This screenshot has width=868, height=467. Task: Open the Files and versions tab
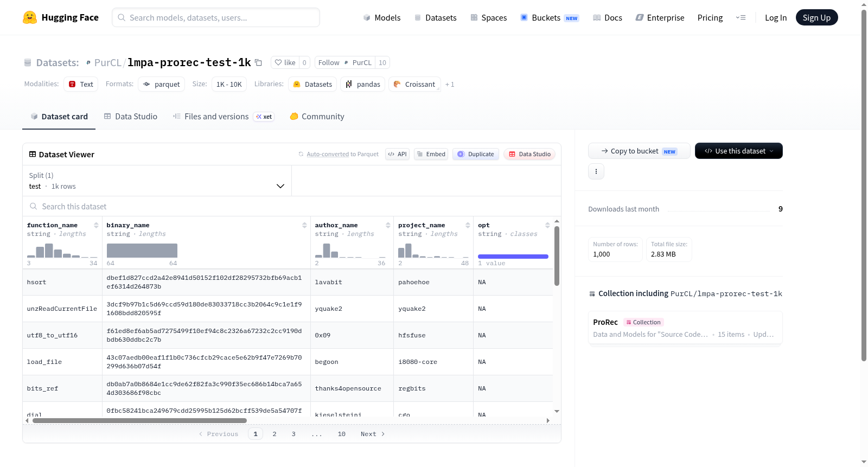click(x=224, y=117)
